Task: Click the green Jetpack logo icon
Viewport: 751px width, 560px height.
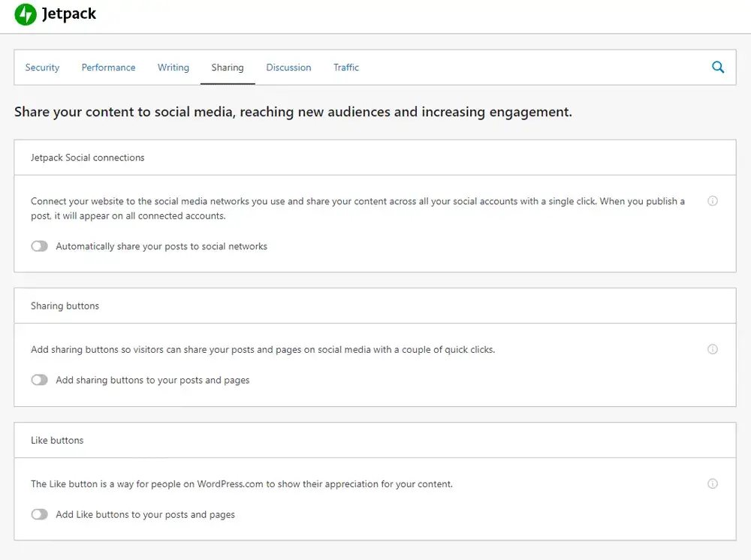Action: pos(26,14)
